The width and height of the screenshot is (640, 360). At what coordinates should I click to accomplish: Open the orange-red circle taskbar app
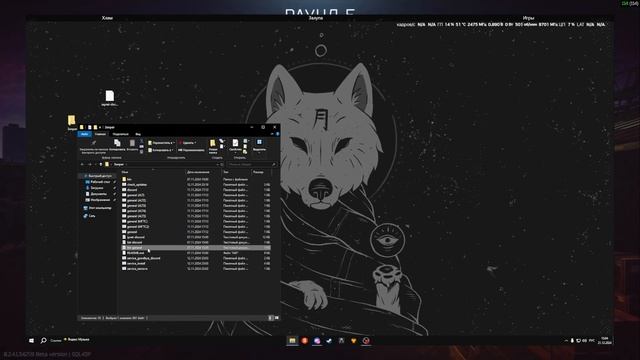click(x=304, y=340)
